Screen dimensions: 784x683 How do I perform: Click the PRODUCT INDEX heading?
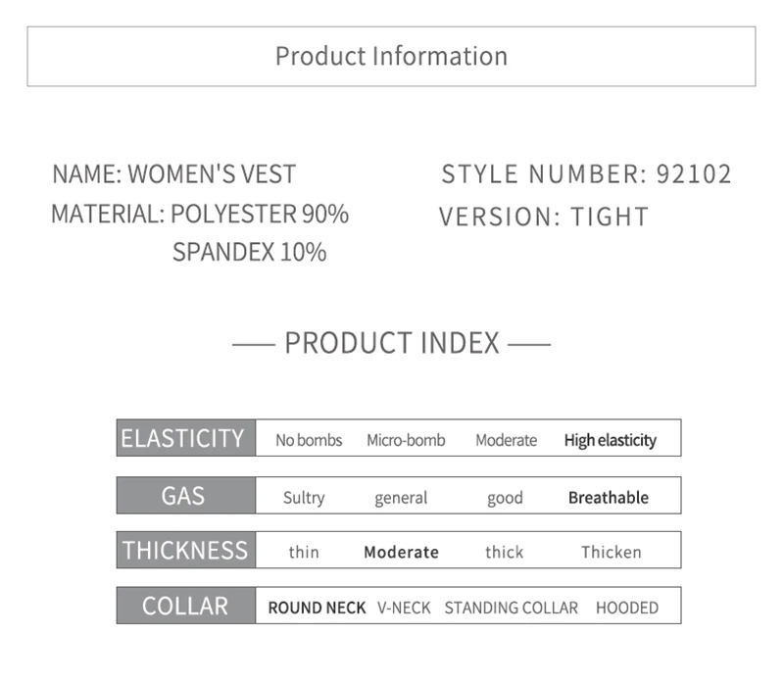click(x=391, y=343)
